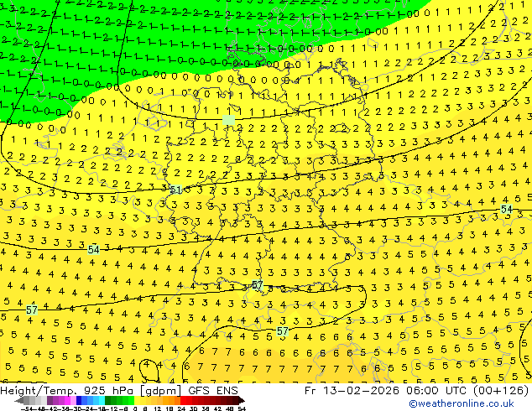Click the dark brown right arrow end of the color scale

tap(241, 400)
